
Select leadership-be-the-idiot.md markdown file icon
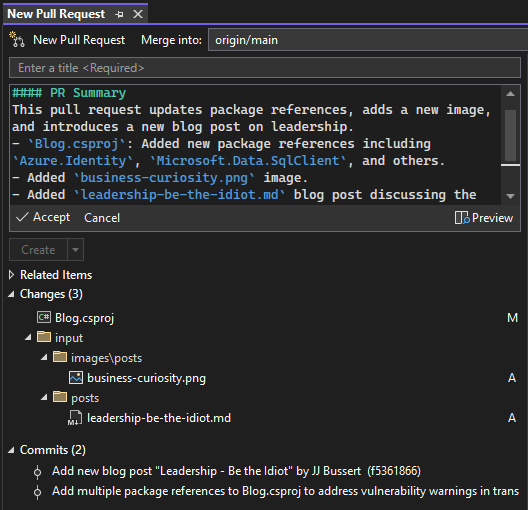[75, 418]
